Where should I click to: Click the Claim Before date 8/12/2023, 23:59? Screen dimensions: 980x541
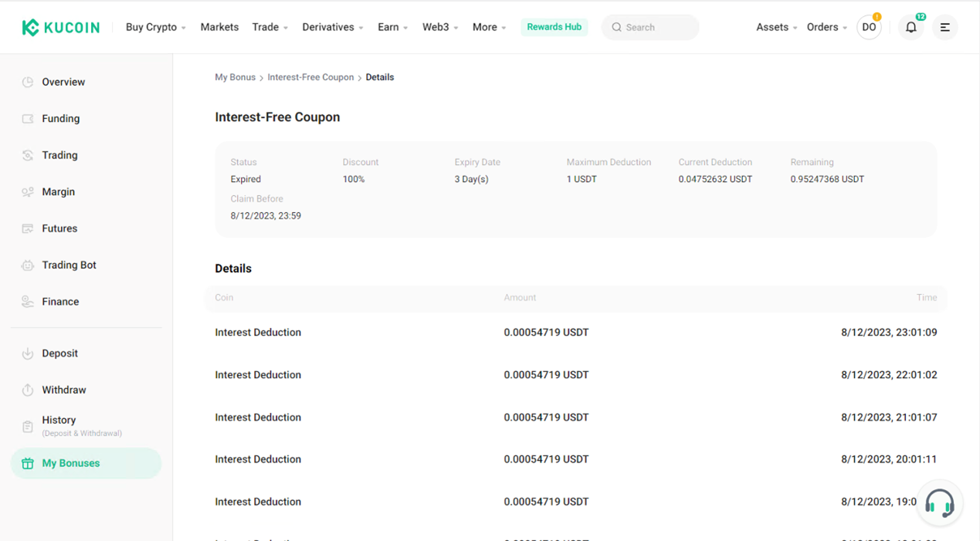pyautogui.click(x=266, y=216)
